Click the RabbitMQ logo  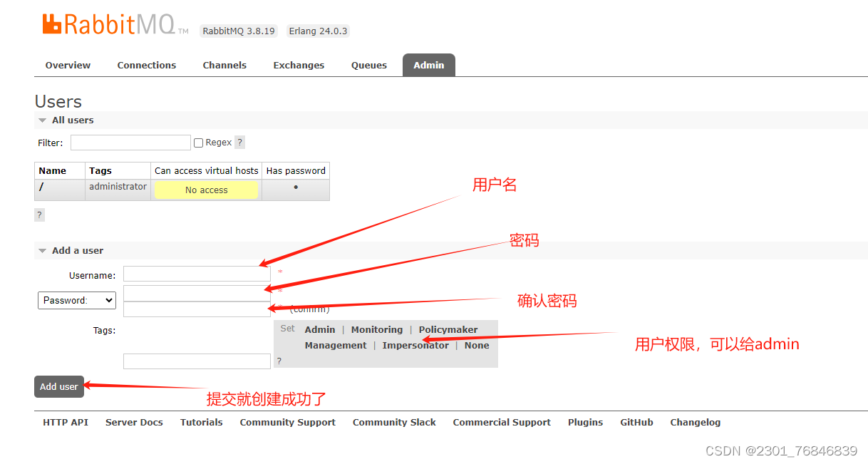115,24
